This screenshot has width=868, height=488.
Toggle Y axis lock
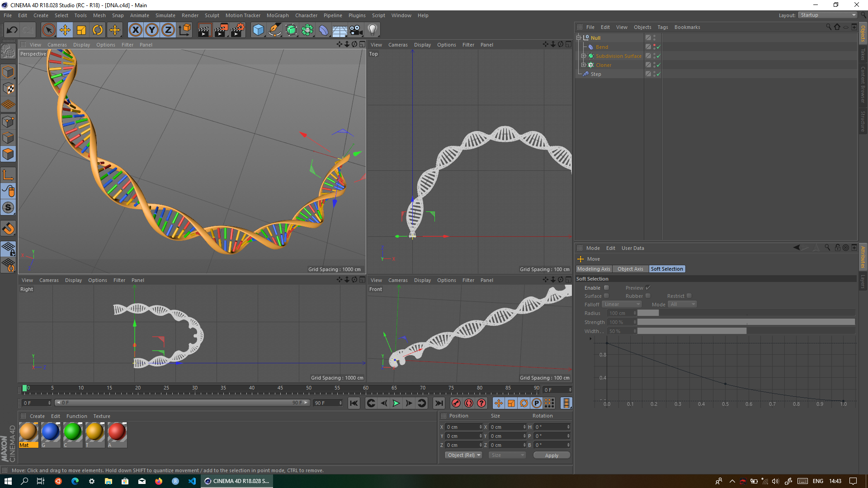click(x=152, y=30)
